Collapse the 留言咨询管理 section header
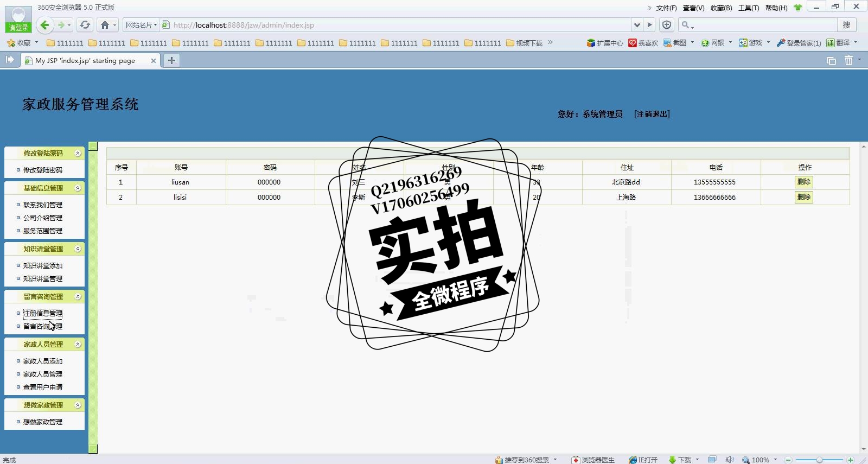This screenshot has width=868, height=464. (x=78, y=297)
